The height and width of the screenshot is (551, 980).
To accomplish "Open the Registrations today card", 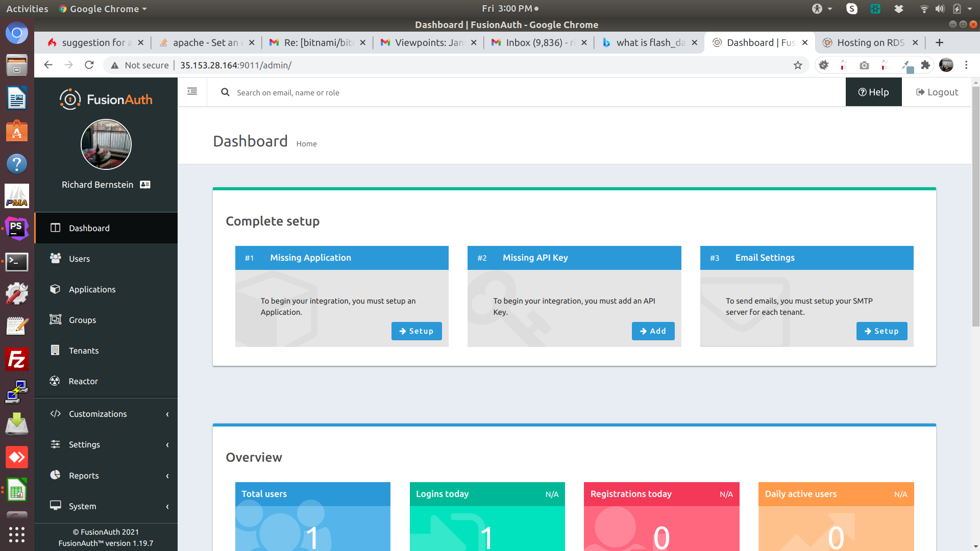I will [661, 516].
